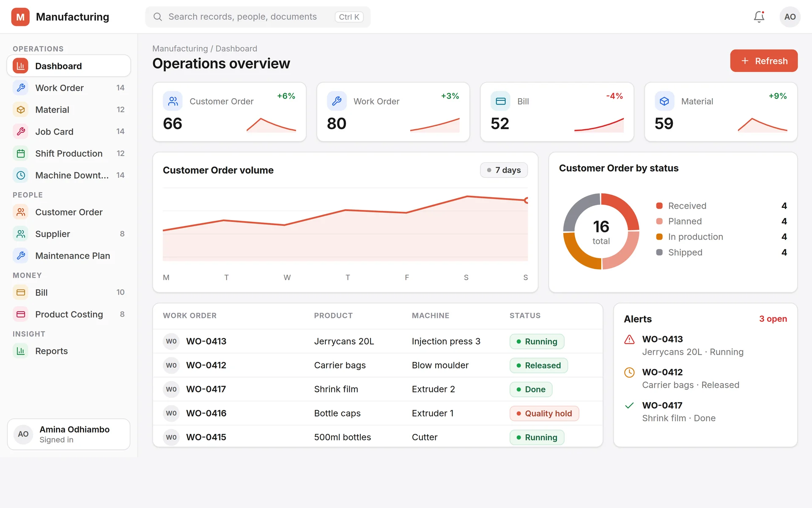The image size is (812, 508).
Task: Click the Released status badge
Action: point(539,365)
